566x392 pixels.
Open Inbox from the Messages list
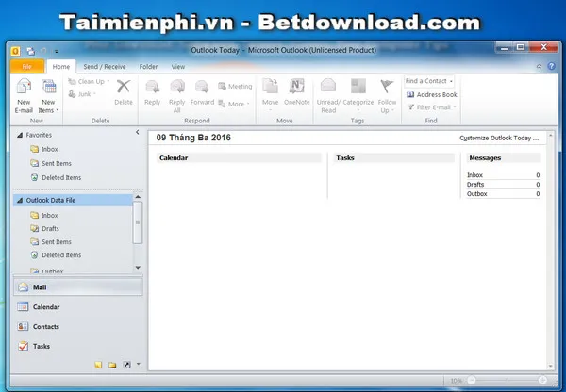click(475, 175)
